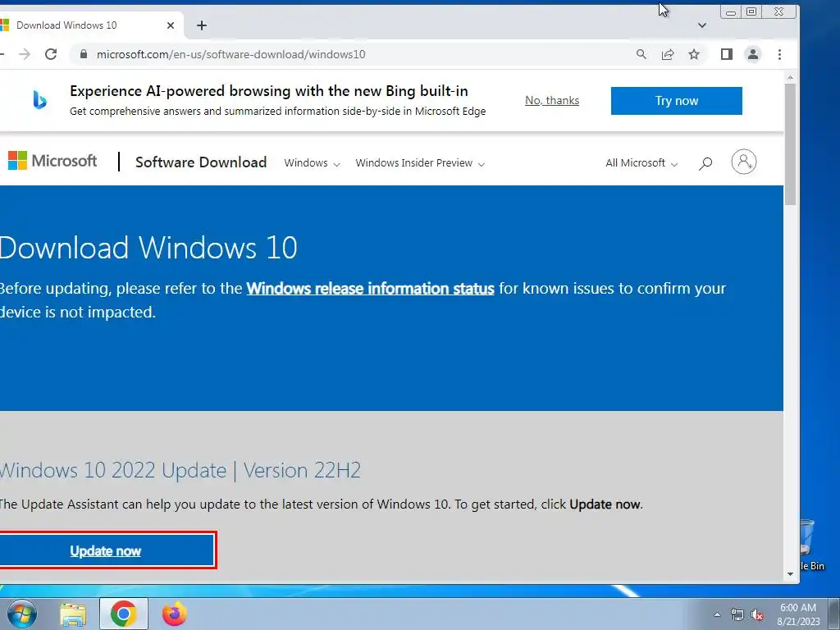Open Windows release information status link
This screenshot has width=840, height=630.
(x=370, y=288)
